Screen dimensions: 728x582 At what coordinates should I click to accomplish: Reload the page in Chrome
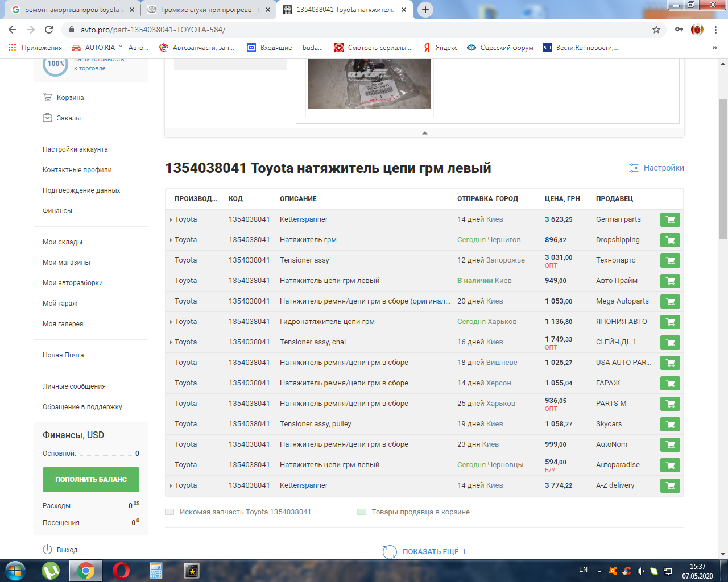click(49, 30)
